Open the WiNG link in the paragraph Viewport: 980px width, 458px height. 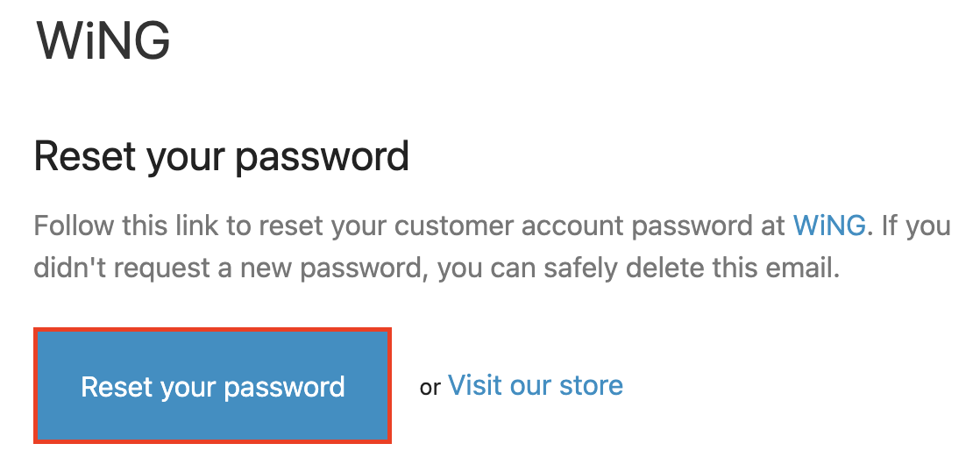click(828, 225)
